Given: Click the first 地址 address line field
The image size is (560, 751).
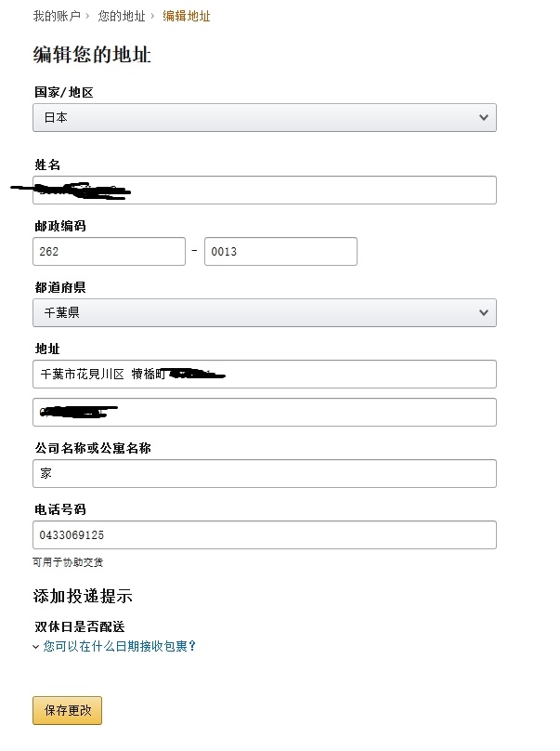Looking at the screenshot, I should click(x=263, y=375).
